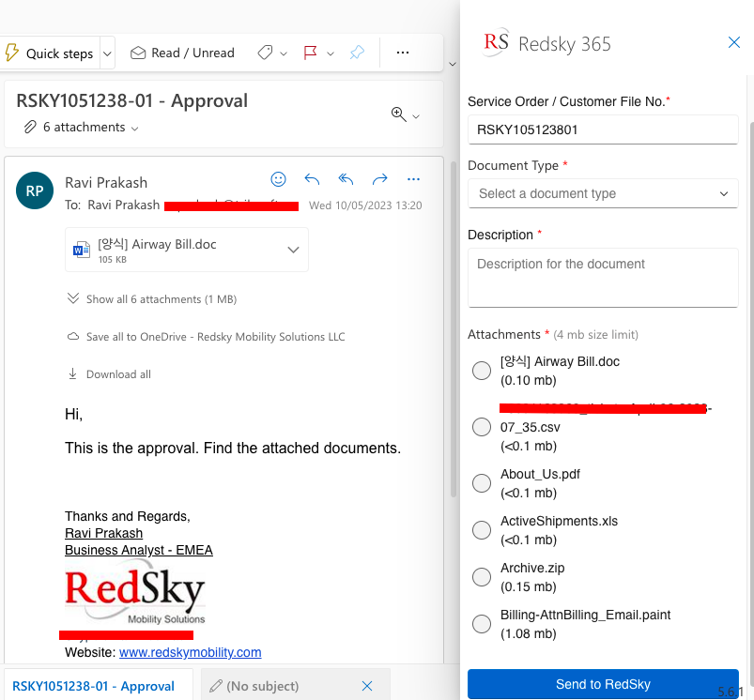This screenshot has height=700, width=754.
Task: Click Save all to OneDrive
Action: [215, 337]
